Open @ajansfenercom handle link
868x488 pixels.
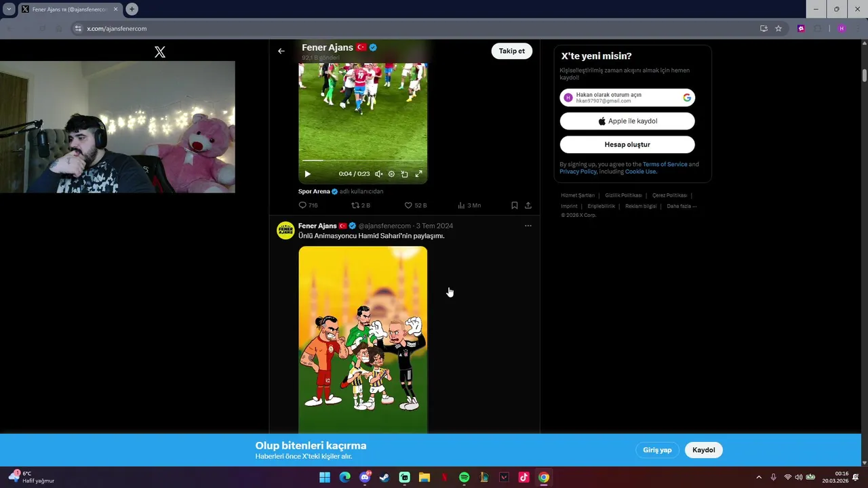tap(384, 226)
